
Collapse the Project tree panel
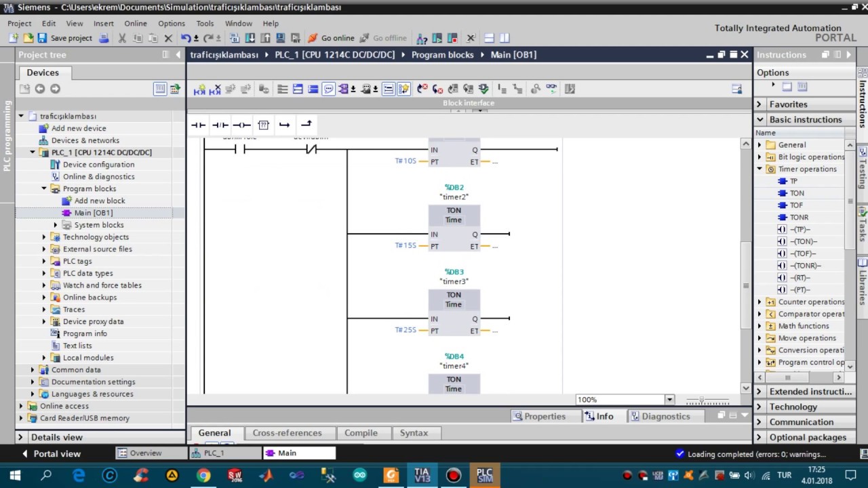click(x=178, y=55)
